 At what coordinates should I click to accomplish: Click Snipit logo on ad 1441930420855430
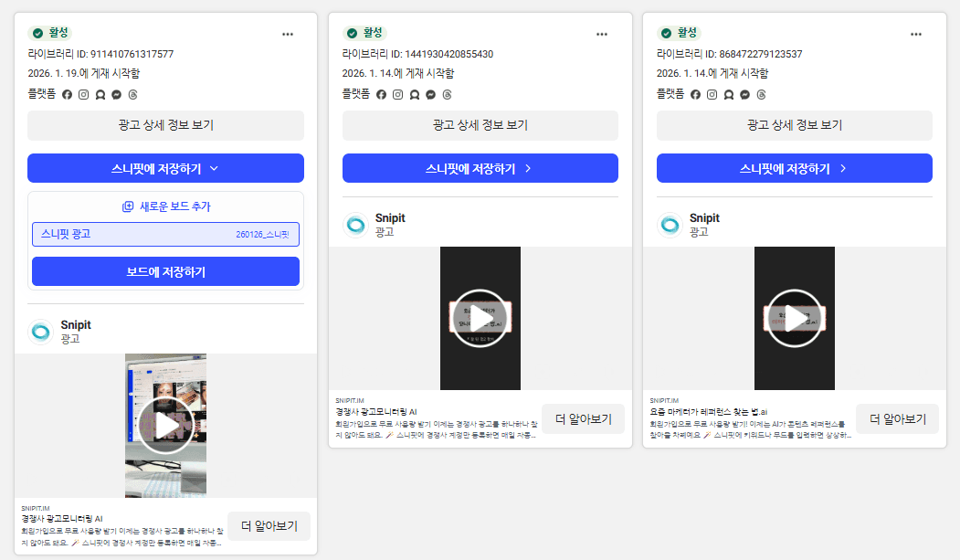(x=355, y=226)
